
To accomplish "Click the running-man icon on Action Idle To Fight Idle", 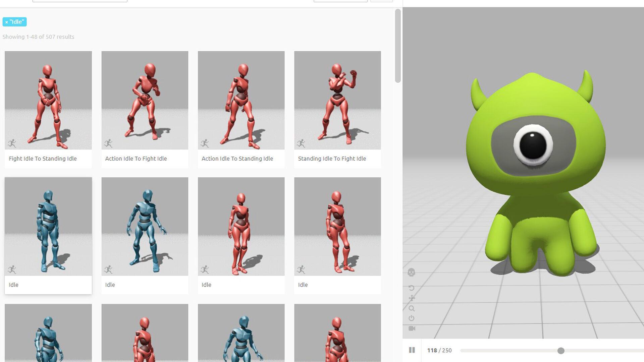I will 108,143.
